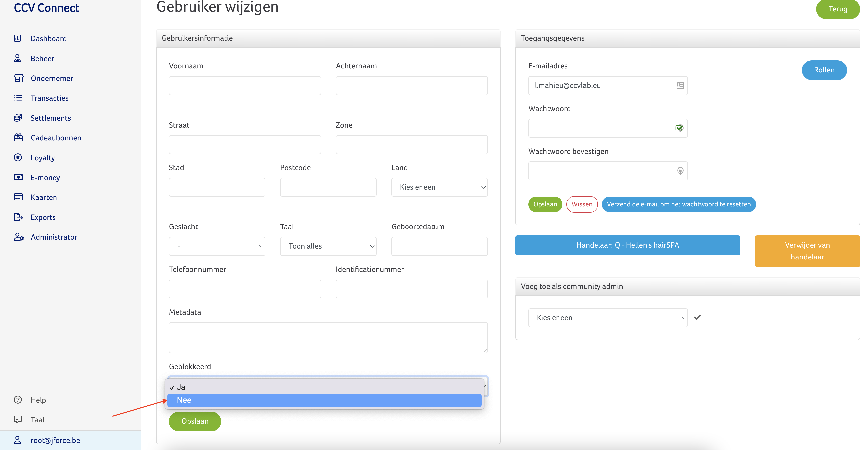Image resolution: width=868 pixels, height=450 pixels.
Task: Confirm community admin with the checkmark icon
Action: (x=697, y=317)
